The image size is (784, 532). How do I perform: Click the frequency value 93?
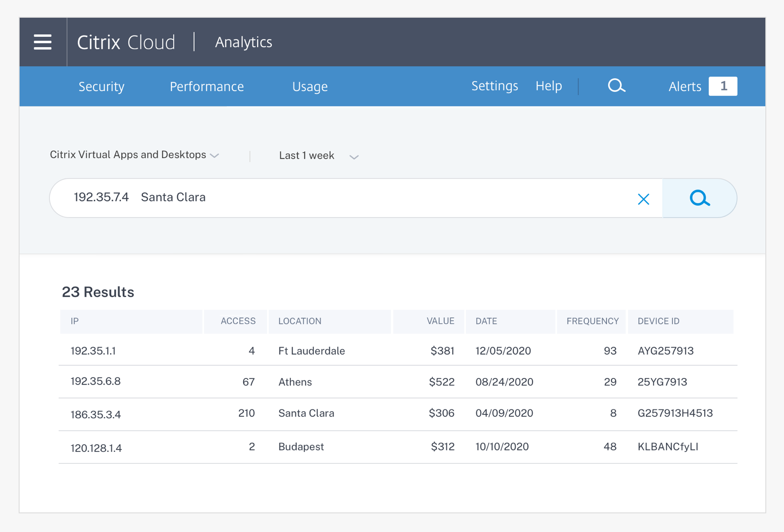click(x=610, y=351)
